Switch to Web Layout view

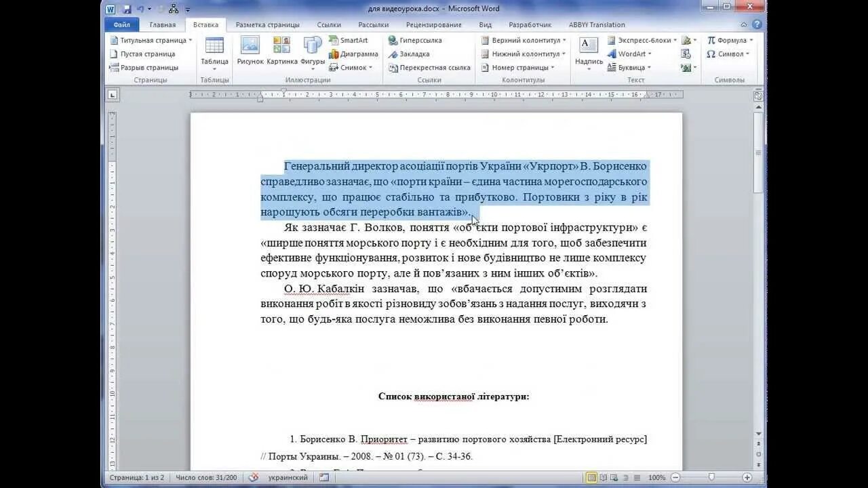(x=615, y=477)
